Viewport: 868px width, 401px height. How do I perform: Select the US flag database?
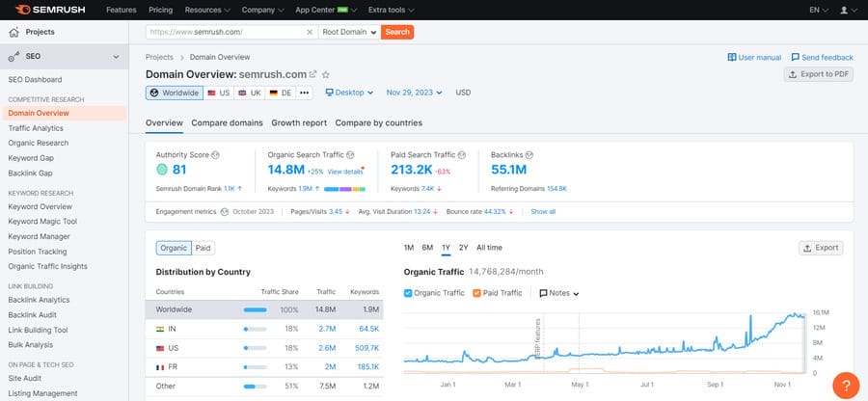[219, 93]
